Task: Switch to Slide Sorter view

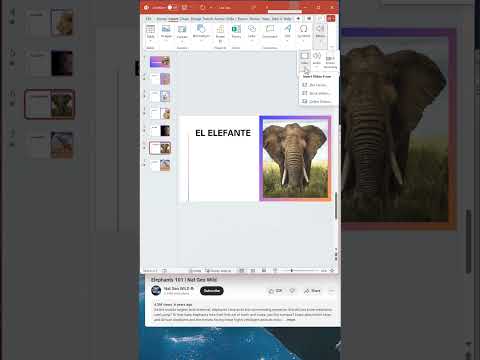Action: coord(253,271)
